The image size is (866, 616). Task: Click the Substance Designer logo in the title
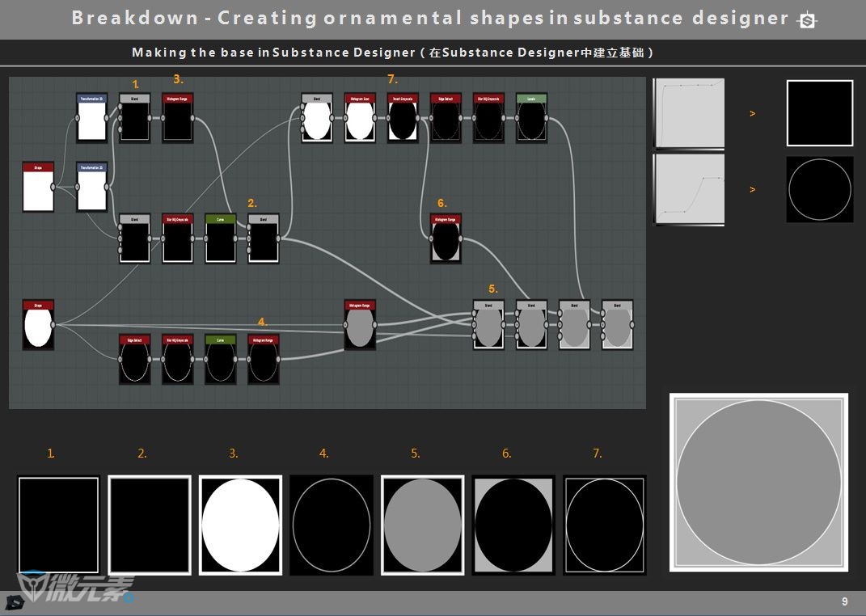coord(807,20)
